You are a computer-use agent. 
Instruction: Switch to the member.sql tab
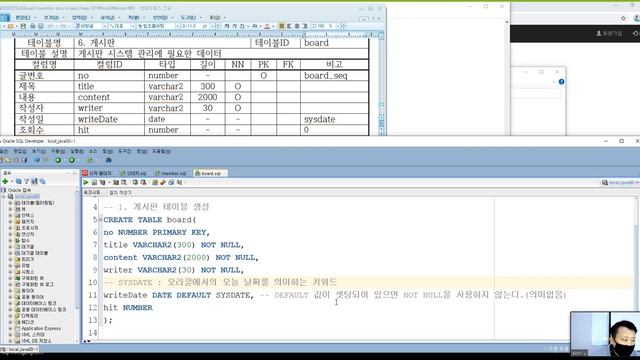click(x=171, y=173)
